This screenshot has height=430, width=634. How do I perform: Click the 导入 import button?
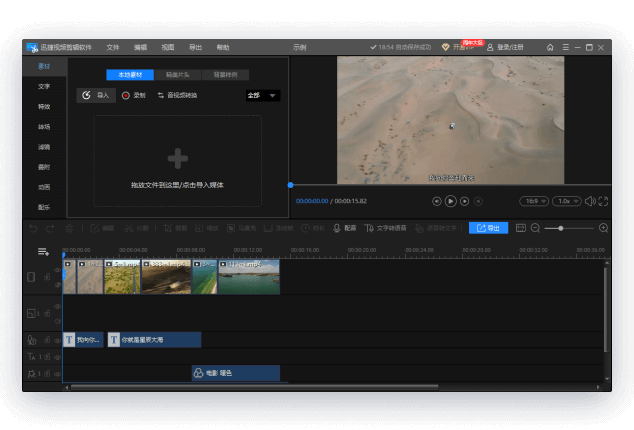point(96,95)
